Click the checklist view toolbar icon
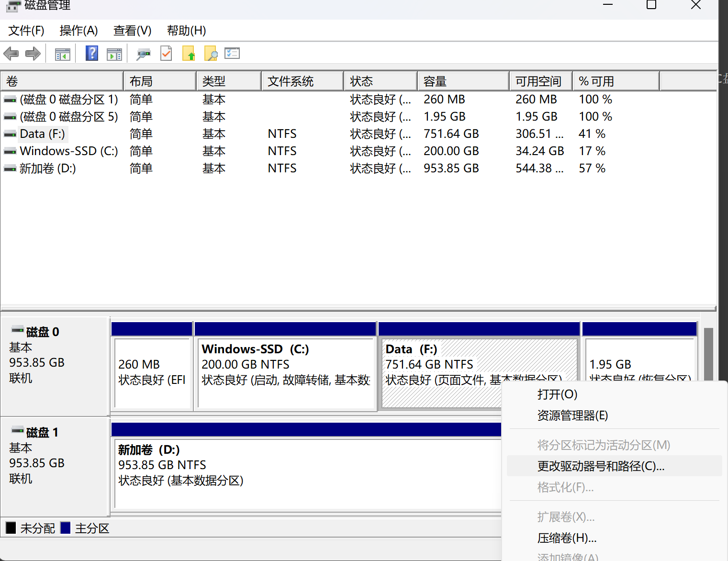The width and height of the screenshot is (728, 561). point(232,54)
